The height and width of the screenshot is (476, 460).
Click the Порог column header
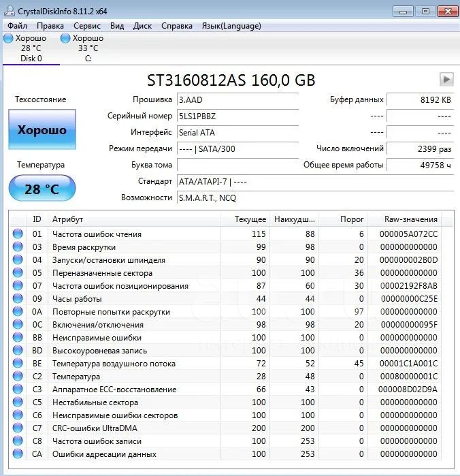click(344, 219)
